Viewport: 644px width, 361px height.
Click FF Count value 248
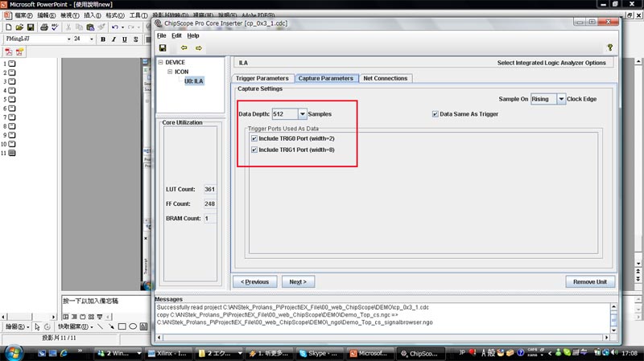(210, 204)
